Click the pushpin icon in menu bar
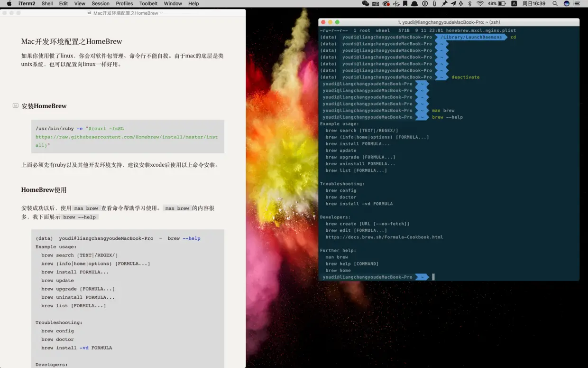The height and width of the screenshot is (368, 588). [444, 3]
